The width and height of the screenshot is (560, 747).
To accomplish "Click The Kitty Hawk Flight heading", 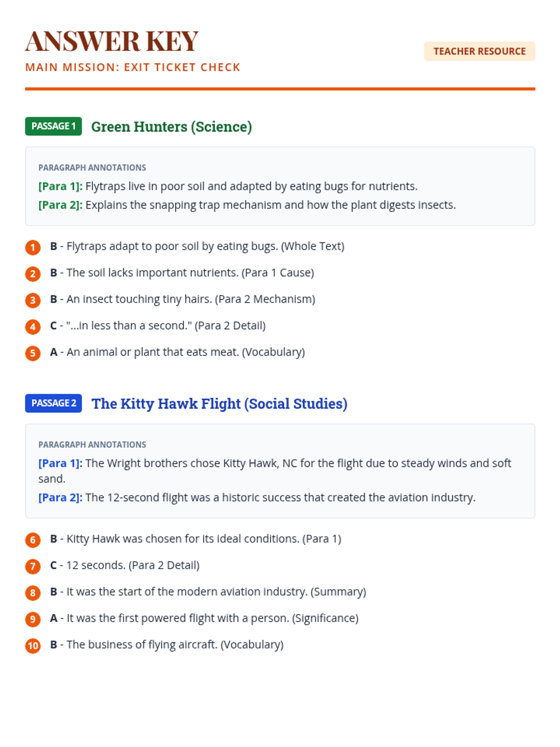I will pyautogui.click(x=219, y=403).
